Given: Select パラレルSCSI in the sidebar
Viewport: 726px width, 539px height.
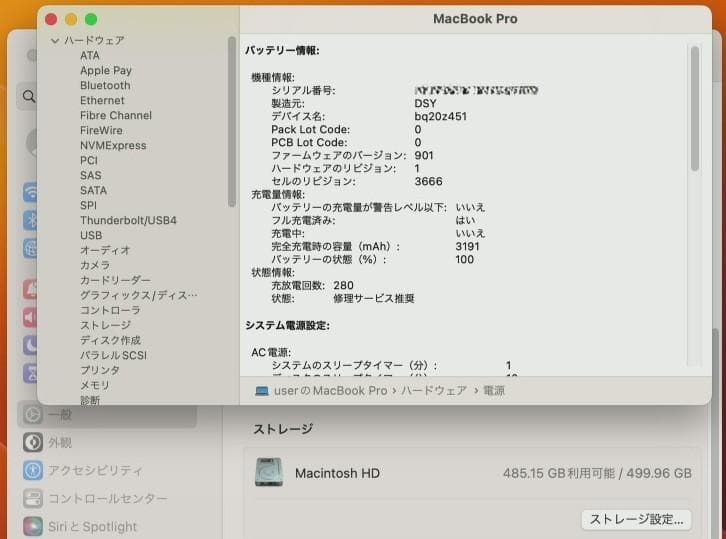Looking at the screenshot, I should point(113,355).
